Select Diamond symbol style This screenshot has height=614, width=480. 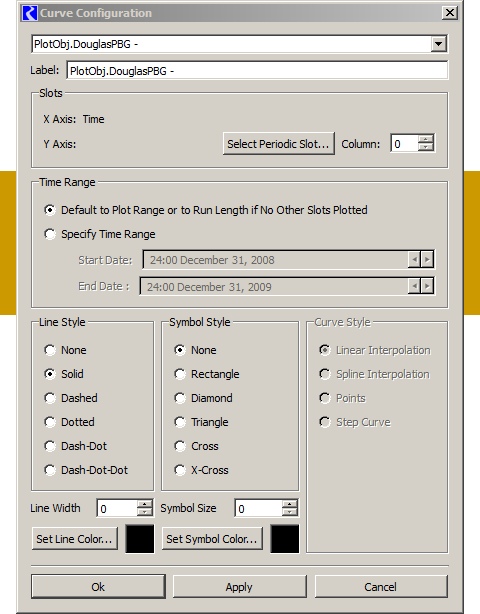click(204, 398)
